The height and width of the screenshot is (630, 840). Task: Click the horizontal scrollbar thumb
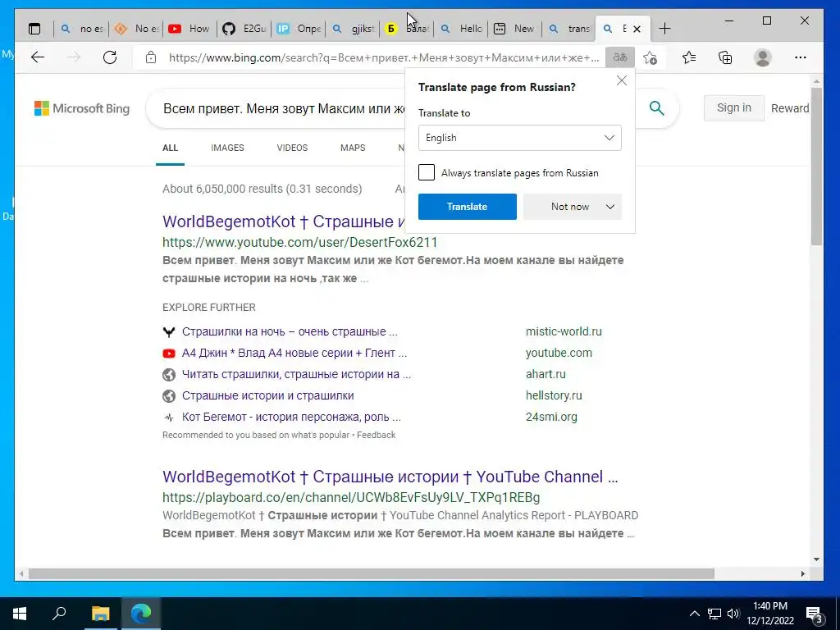point(372,573)
